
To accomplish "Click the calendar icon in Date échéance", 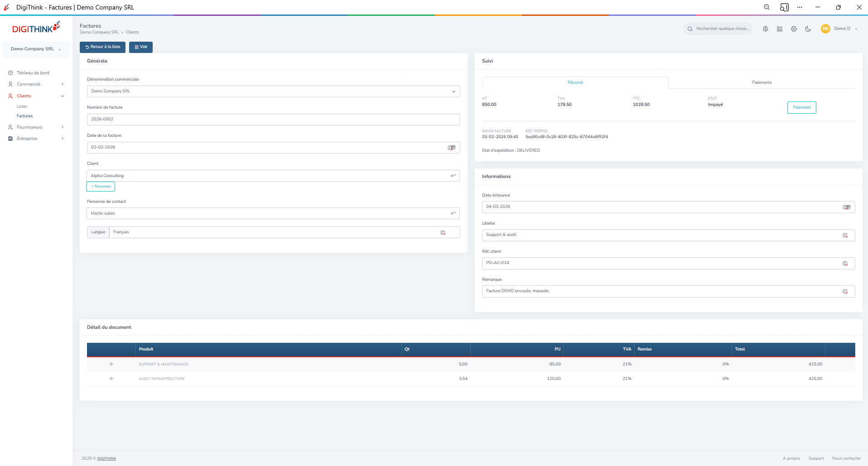I will click(846, 207).
